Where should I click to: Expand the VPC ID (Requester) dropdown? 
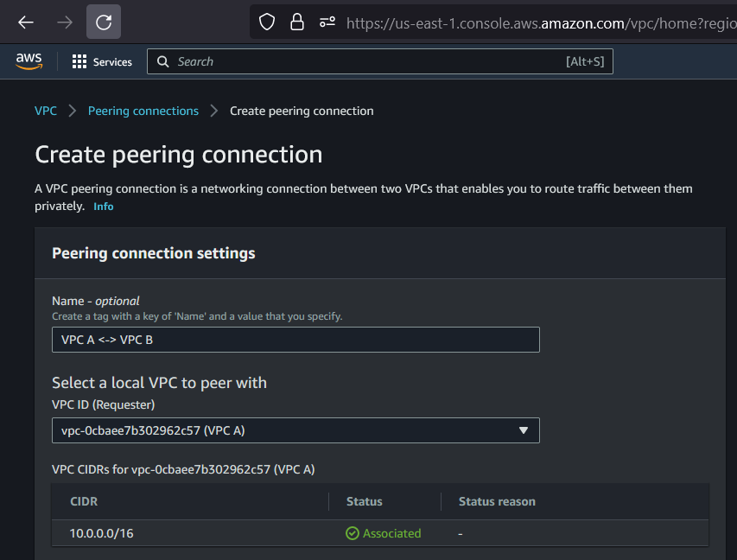295,430
